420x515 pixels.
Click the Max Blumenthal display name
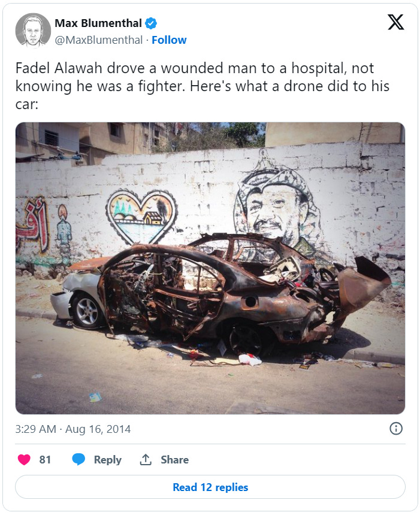[x=98, y=23]
